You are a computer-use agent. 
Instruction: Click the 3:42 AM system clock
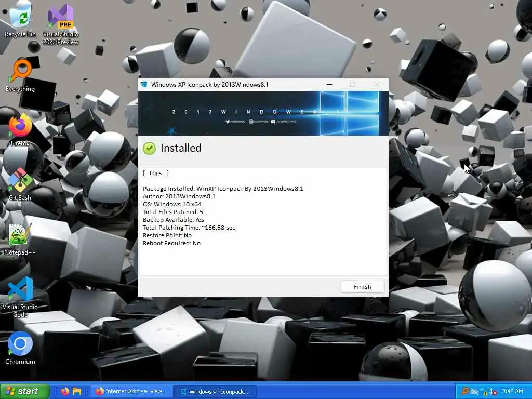512,391
